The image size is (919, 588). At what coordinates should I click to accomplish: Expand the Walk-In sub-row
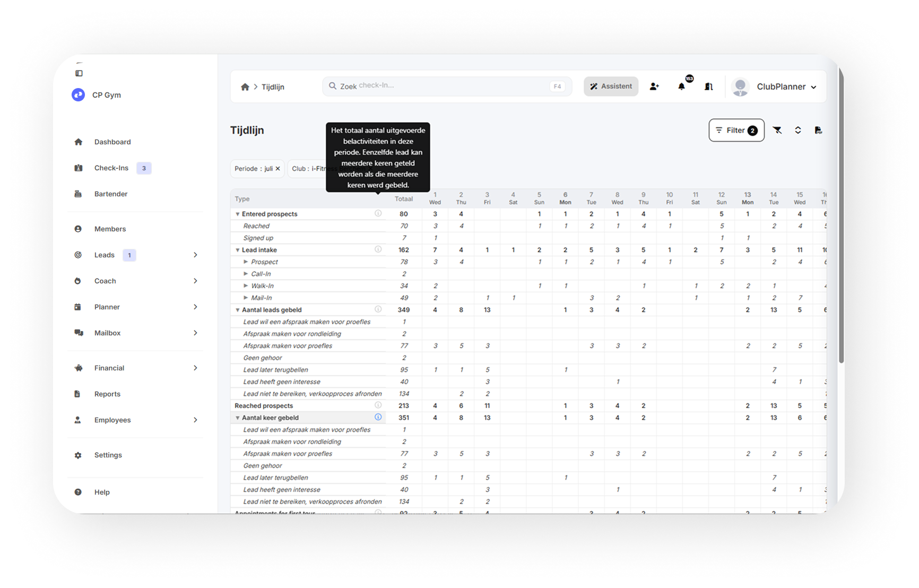[x=246, y=286]
